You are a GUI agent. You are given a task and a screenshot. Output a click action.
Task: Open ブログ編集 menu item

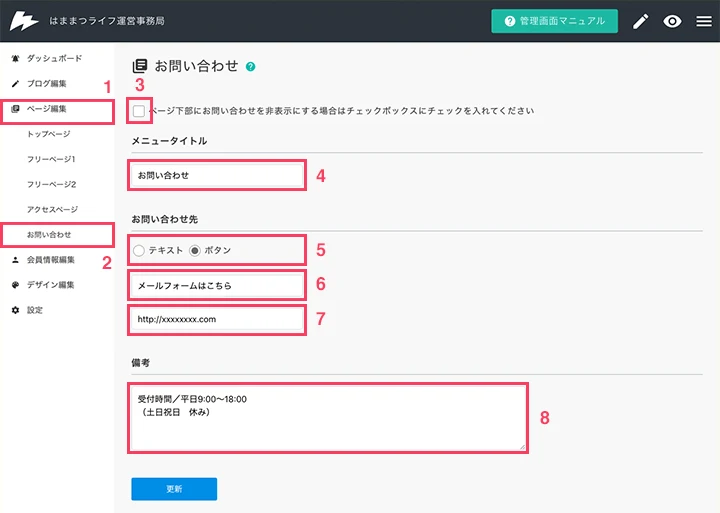(46, 84)
